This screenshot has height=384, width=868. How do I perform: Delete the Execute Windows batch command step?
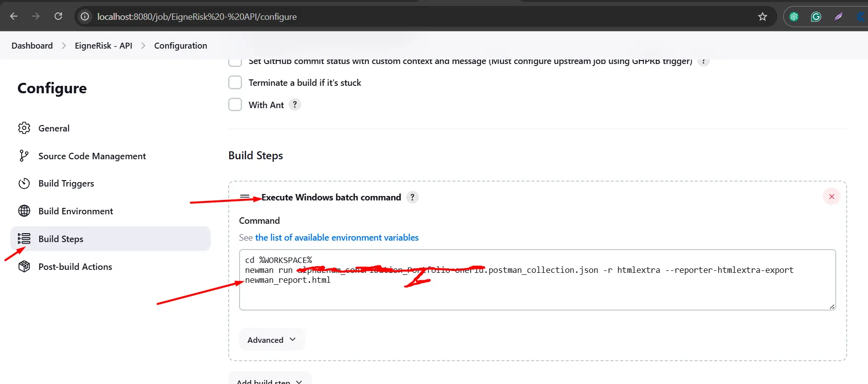pos(832,196)
